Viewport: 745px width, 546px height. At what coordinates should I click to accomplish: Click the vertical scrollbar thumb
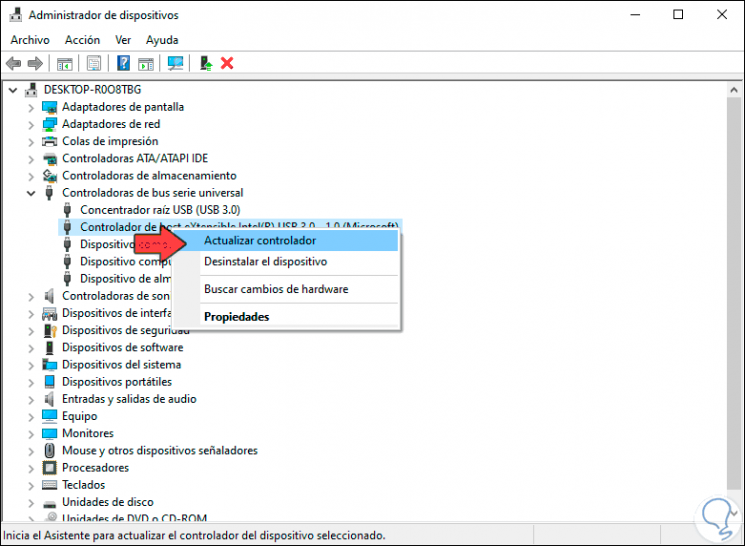click(x=734, y=292)
